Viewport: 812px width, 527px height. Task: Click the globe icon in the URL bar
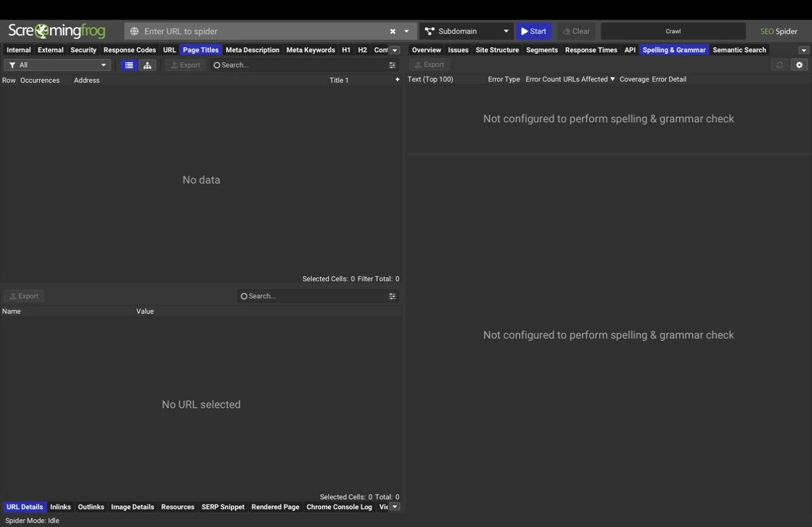[x=134, y=31]
